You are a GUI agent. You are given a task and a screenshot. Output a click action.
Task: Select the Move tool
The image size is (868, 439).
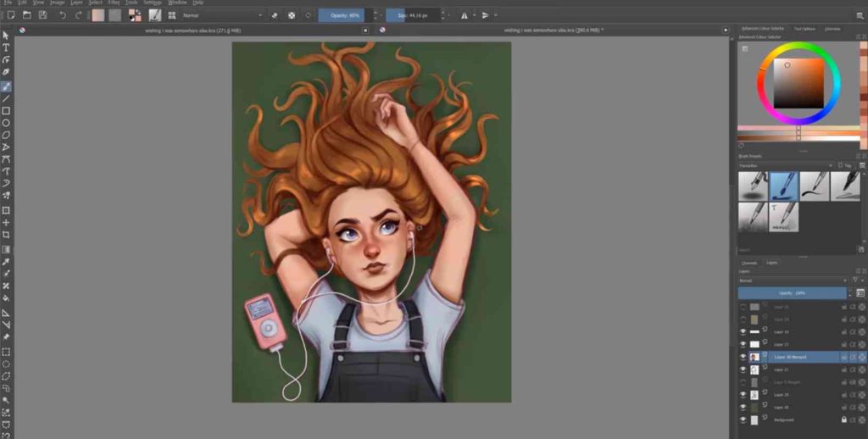coord(6,223)
